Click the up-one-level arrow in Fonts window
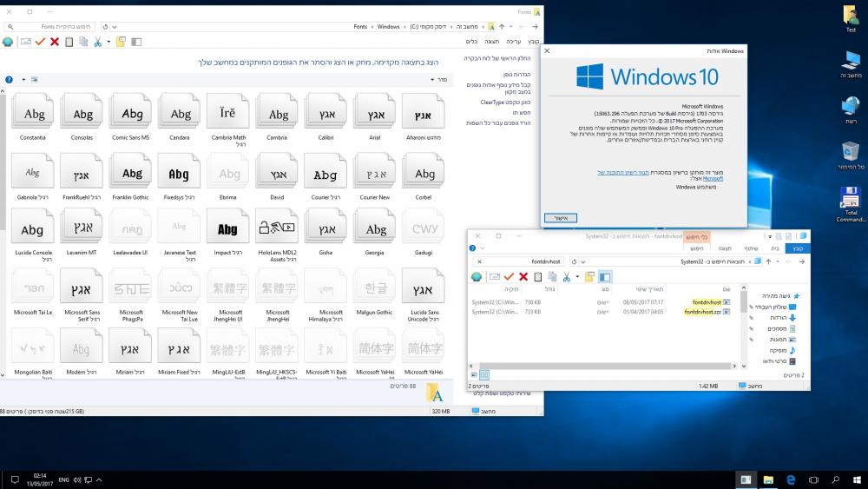Viewport: 868px width, 489px height. (502, 27)
